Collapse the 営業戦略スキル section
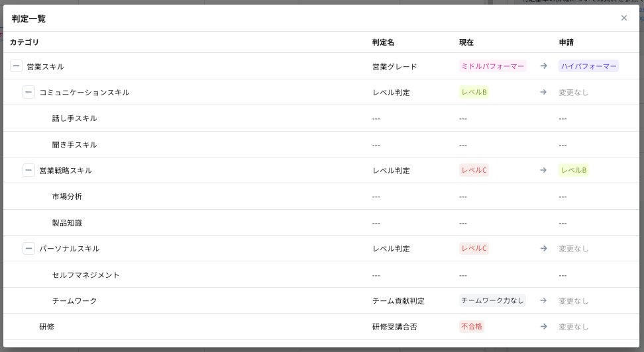644x352 pixels. pos(28,170)
